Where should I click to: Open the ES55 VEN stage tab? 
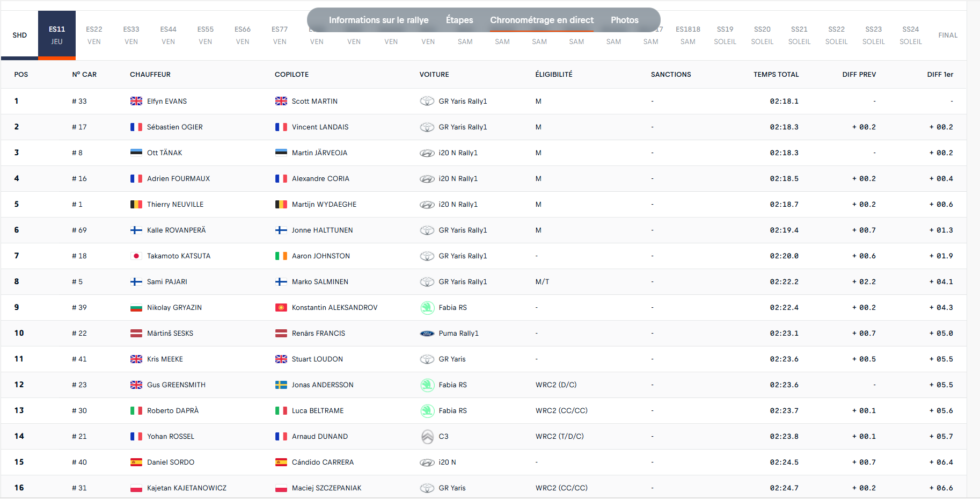click(206, 35)
